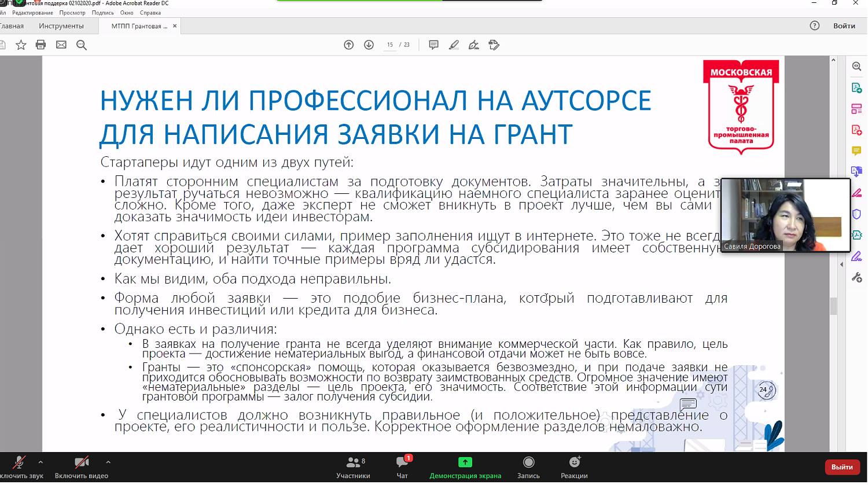Open the Compress PDF tool in the right pane
The image size is (868, 485).
[856, 235]
